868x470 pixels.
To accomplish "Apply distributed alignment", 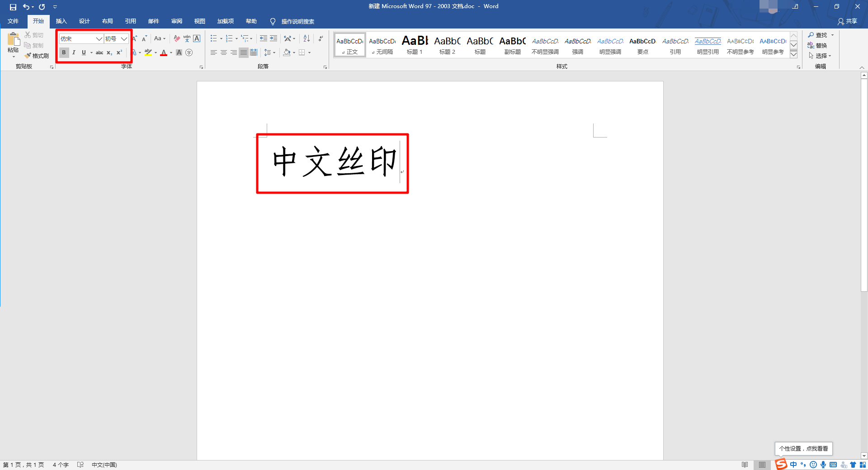I will [254, 52].
